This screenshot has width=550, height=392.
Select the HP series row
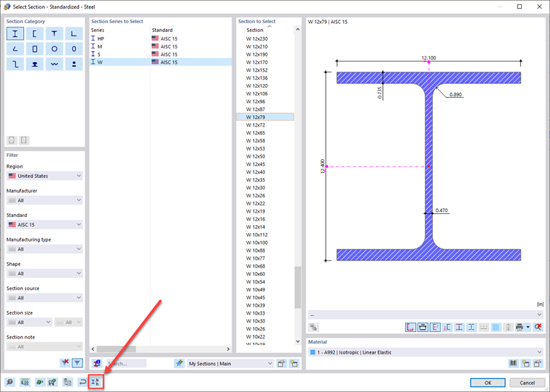[161, 38]
